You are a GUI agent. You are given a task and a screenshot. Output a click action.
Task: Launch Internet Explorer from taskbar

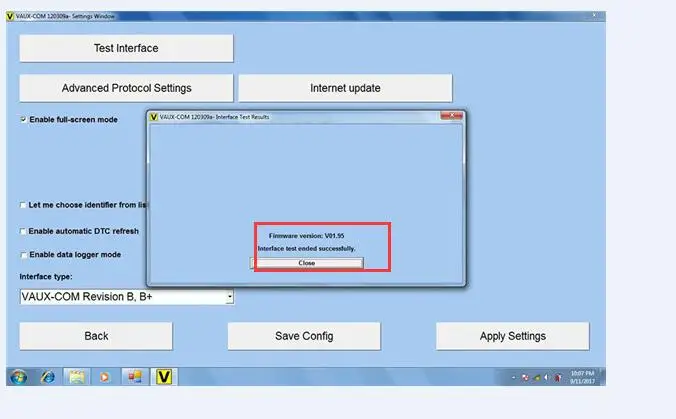[x=47, y=377]
